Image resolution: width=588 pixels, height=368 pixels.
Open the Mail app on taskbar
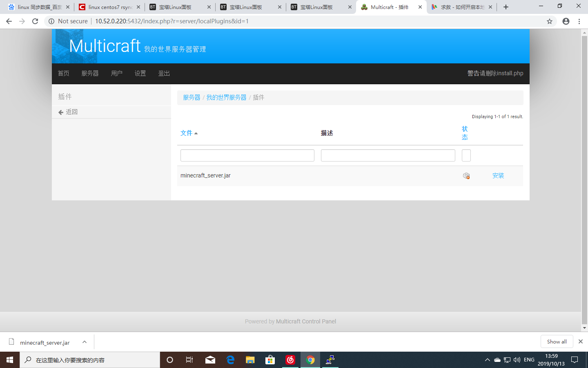[210, 360]
